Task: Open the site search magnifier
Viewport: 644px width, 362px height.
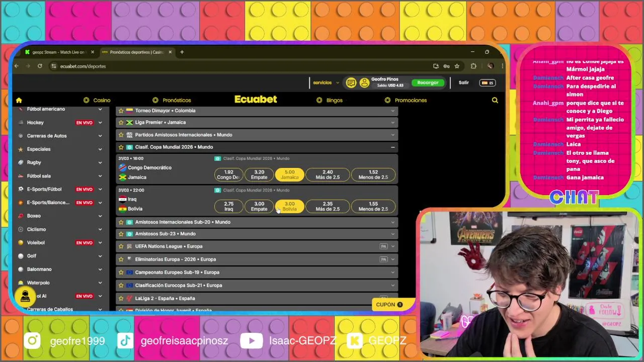Action: click(x=495, y=100)
